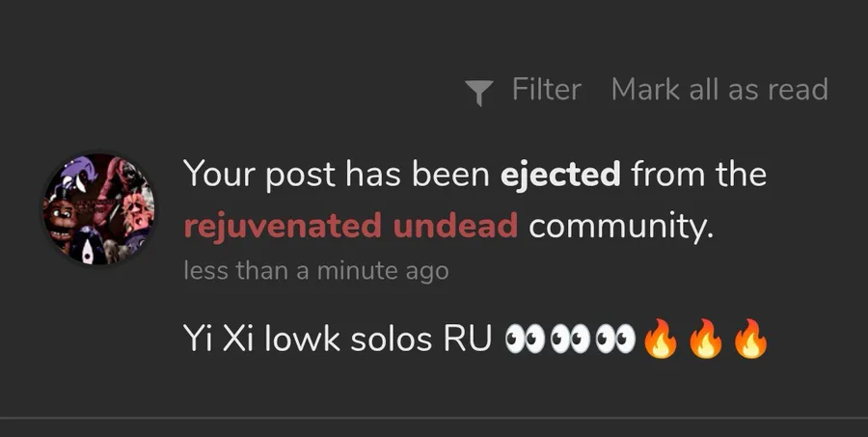Click the less than a minute ago timestamp
Screen dimensions: 868x437
pos(316,271)
